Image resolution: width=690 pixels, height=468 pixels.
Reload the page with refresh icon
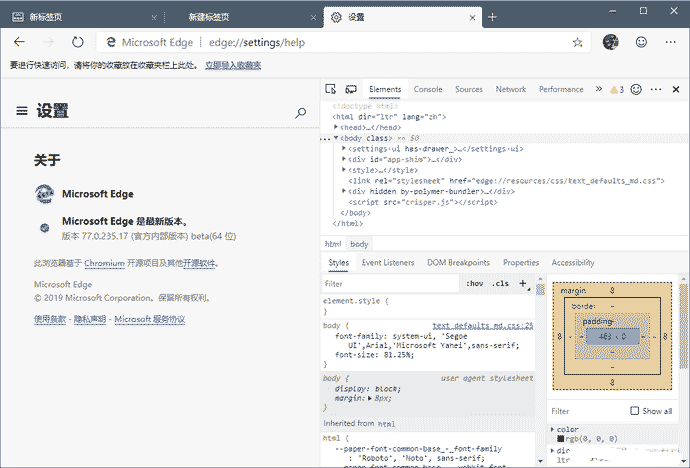[x=77, y=42]
